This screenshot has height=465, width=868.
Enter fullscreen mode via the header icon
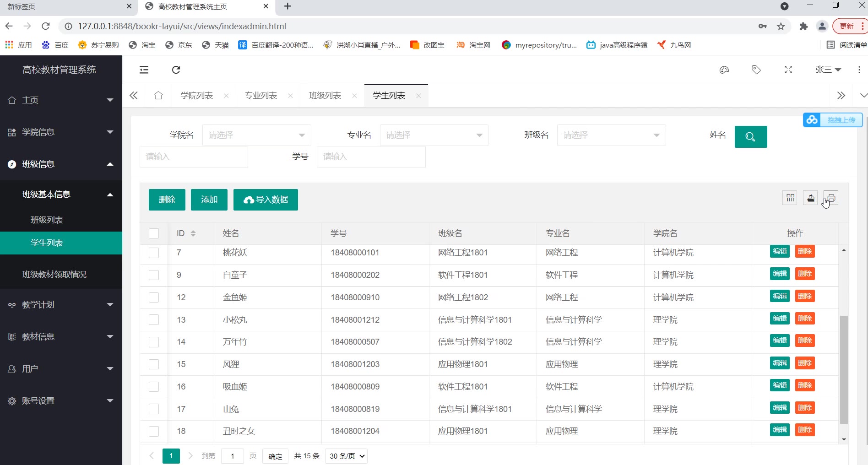(x=788, y=70)
